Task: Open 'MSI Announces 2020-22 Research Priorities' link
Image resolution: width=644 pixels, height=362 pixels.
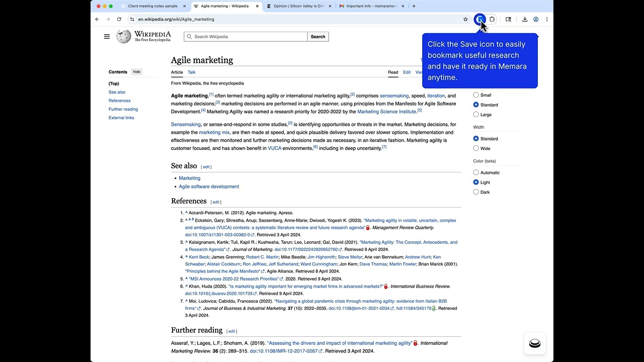Action: pos(233,279)
